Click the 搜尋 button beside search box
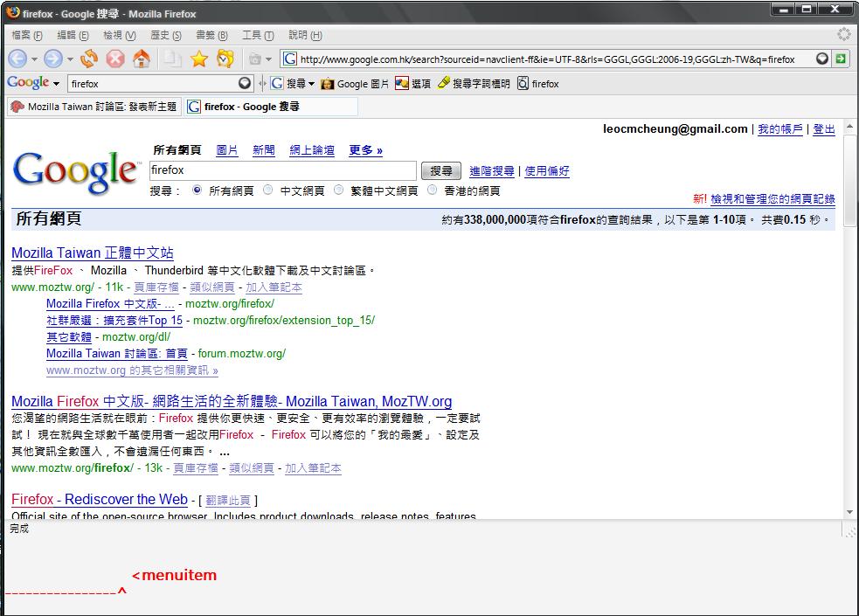 pyautogui.click(x=441, y=171)
